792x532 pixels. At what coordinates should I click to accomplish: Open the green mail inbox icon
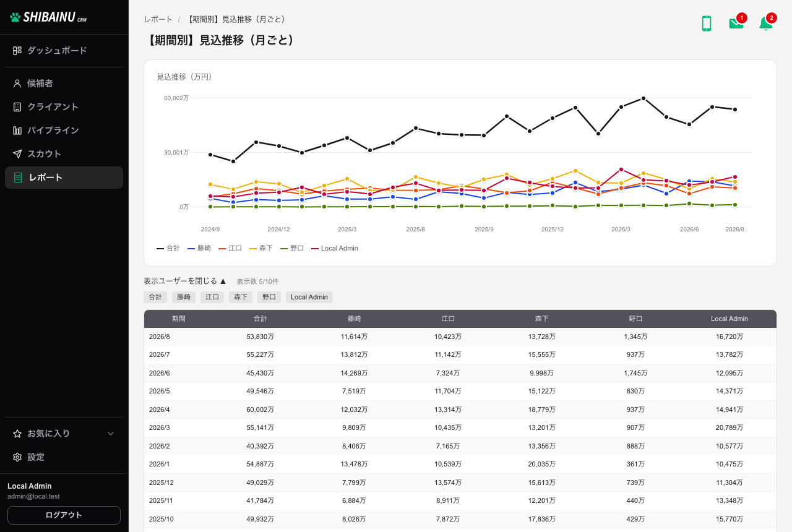736,24
